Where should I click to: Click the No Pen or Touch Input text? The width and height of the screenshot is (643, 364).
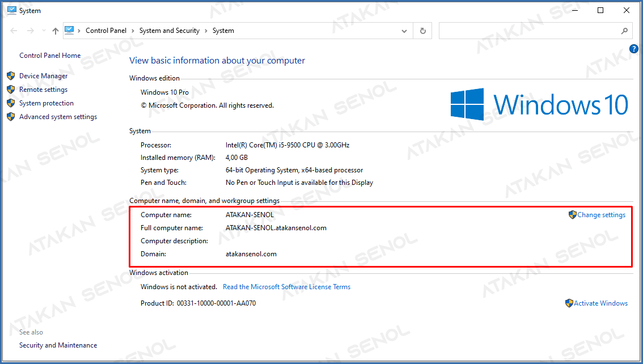299,183
